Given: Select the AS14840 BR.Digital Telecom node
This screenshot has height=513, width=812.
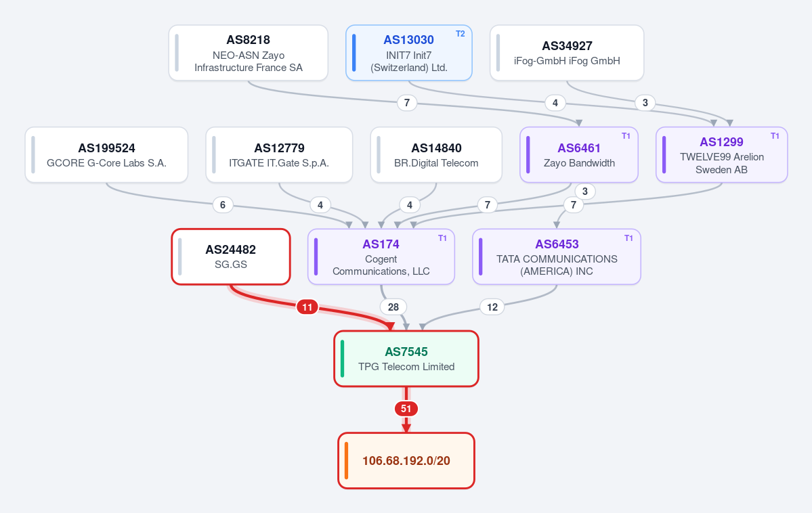Looking at the screenshot, I should 436,155.
